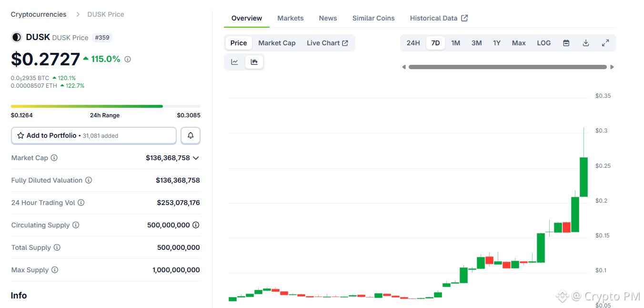Open the News tab
The height and width of the screenshot is (308, 644).
(328, 18)
